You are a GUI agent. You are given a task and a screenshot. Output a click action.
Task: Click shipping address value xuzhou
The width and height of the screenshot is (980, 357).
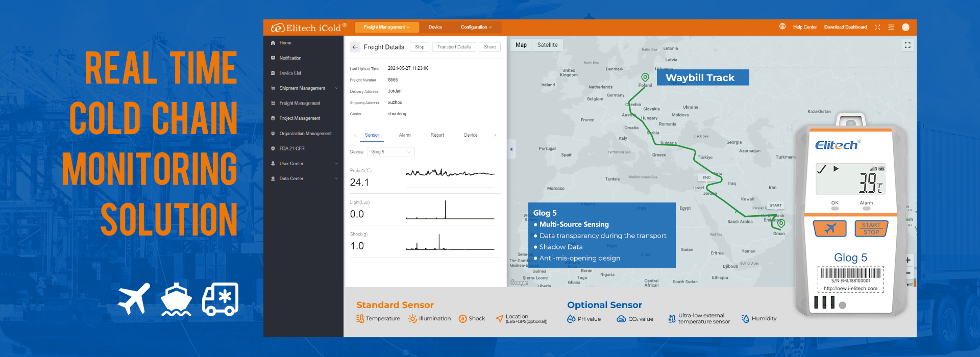click(x=395, y=103)
